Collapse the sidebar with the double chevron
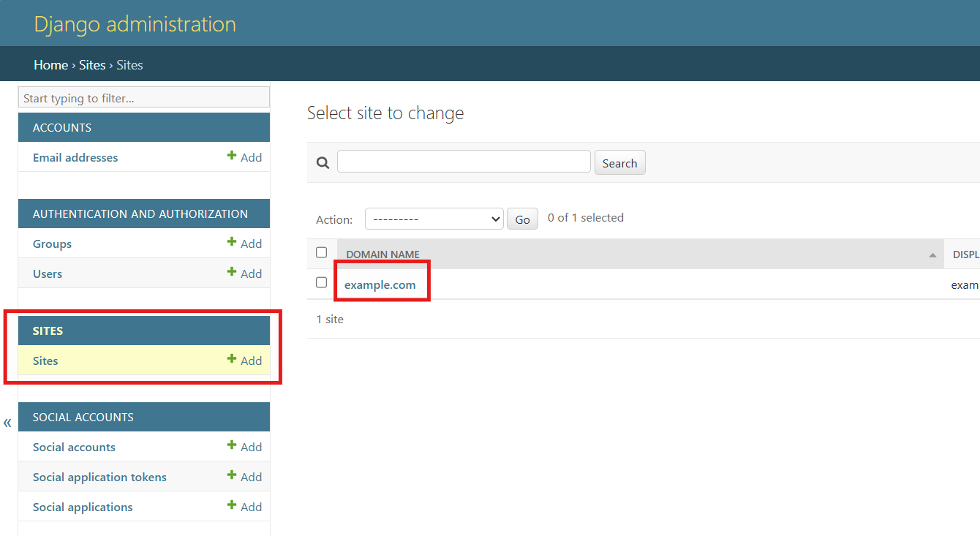Image resolution: width=980 pixels, height=536 pixels. click(x=7, y=423)
